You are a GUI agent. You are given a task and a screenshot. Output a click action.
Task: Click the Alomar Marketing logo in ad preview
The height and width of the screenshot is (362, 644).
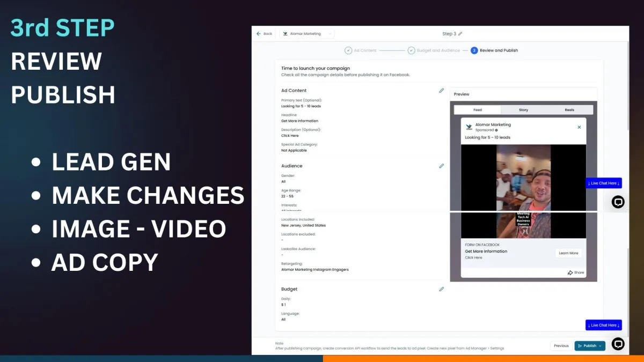(x=469, y=127)
